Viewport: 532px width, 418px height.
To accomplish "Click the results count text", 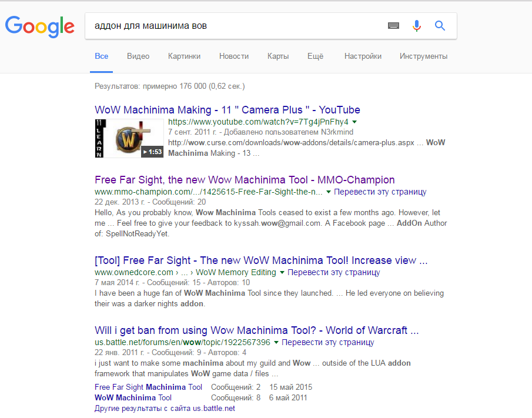I will tap(170, 86).
